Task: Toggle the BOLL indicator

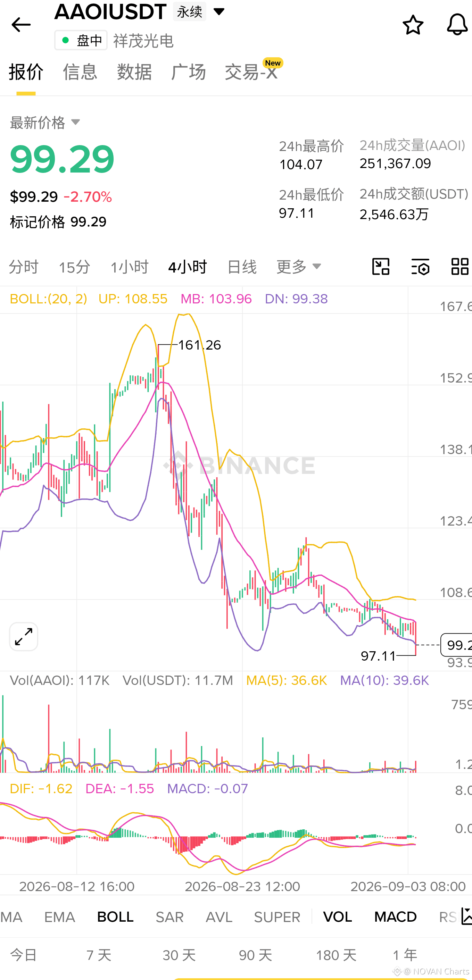Action: [115, 917]
